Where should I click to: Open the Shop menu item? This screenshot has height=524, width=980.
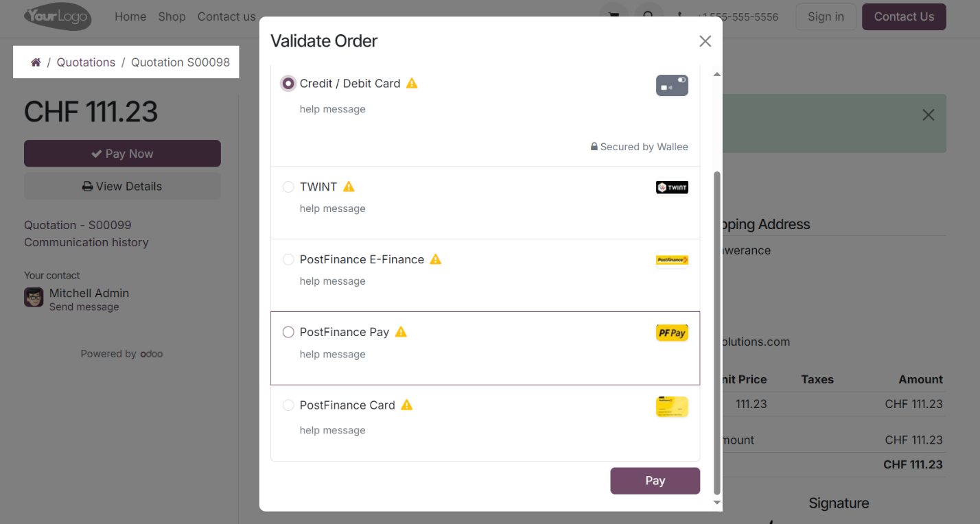point(172,16)
